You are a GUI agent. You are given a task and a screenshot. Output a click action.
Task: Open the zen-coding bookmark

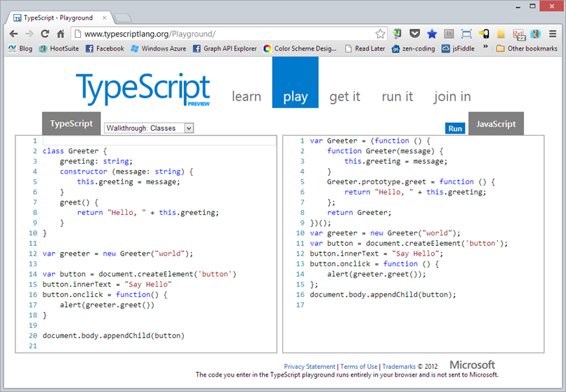[414, 48]
